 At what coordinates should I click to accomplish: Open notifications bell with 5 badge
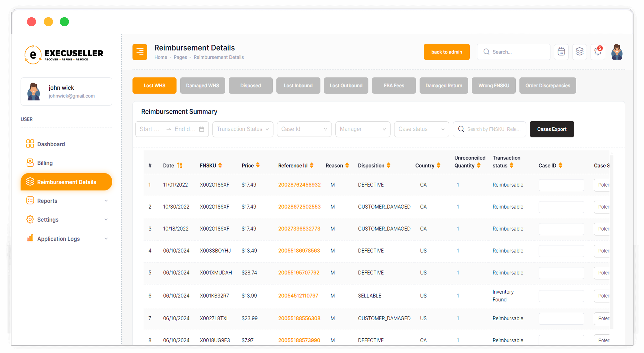click(x=598, y=52)
